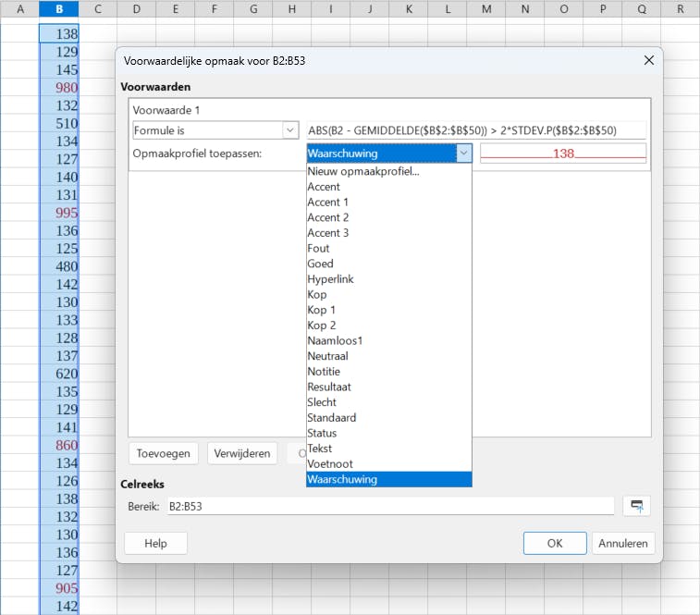700x615 pixels.
Task: Select the Accent 1 style option
Action: (x=389, y=202)
